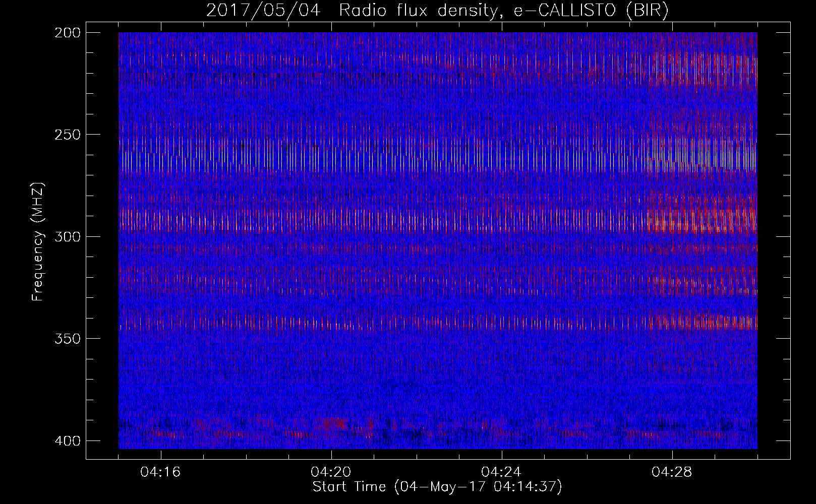
Task: Click the 350 frequency tick label
Action: coord(67,339)
